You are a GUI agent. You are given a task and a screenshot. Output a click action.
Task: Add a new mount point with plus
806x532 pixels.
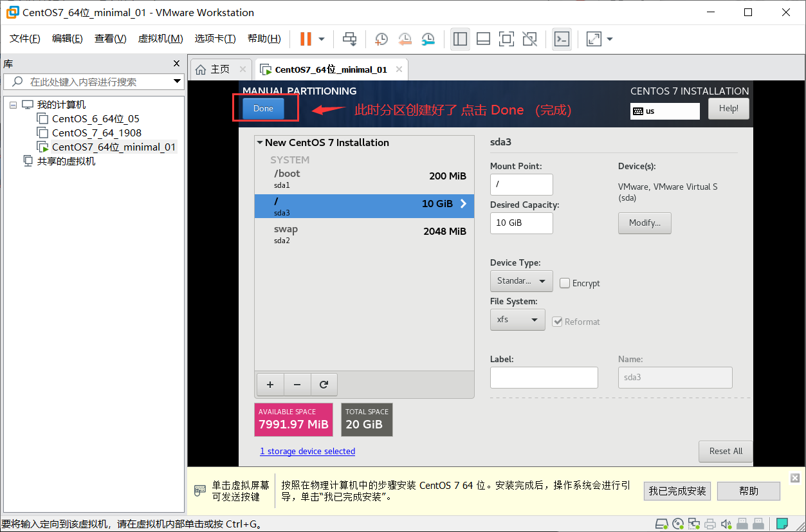click(270, 385)
